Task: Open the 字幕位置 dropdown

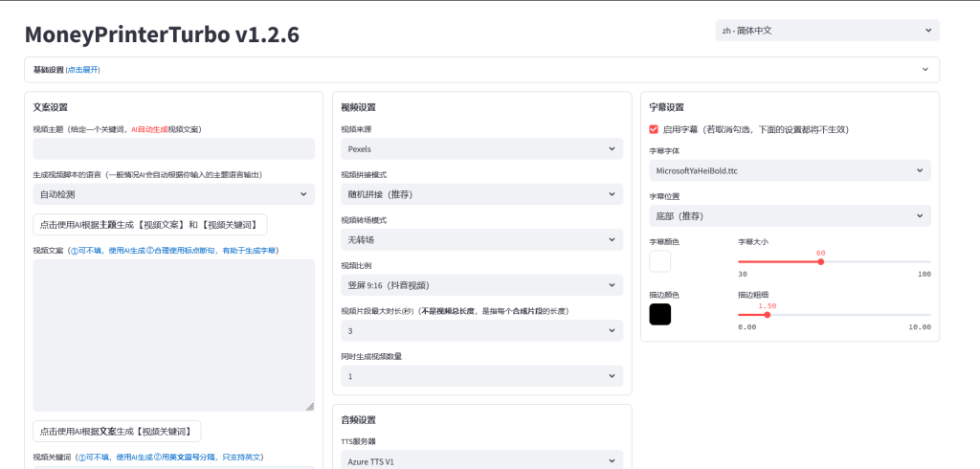Action: 790,215
